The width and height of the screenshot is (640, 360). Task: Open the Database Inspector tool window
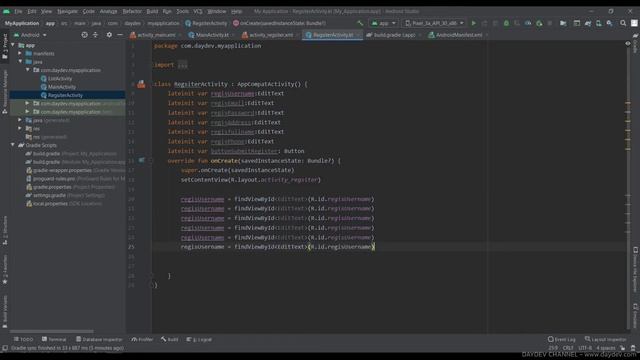[x=99, y=339]
